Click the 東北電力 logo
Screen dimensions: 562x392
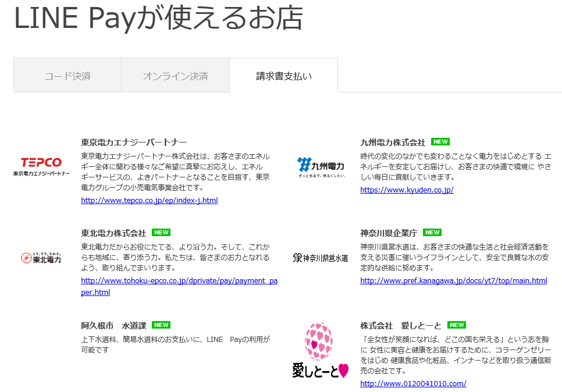pos(41,258)
